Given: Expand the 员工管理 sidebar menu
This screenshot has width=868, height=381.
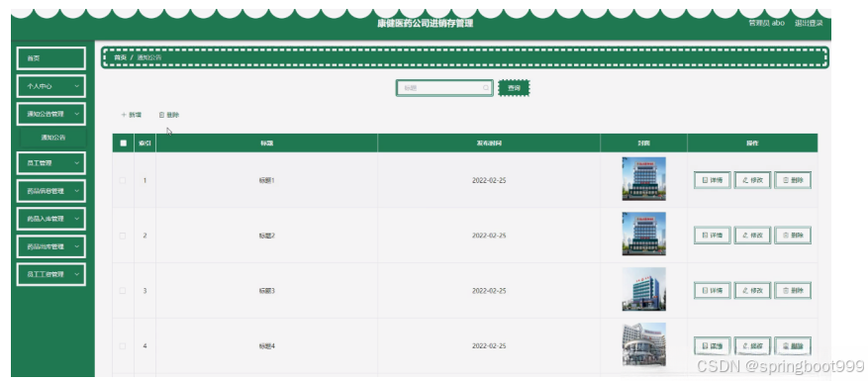Looking at the screenshot, I should point(50,163).
